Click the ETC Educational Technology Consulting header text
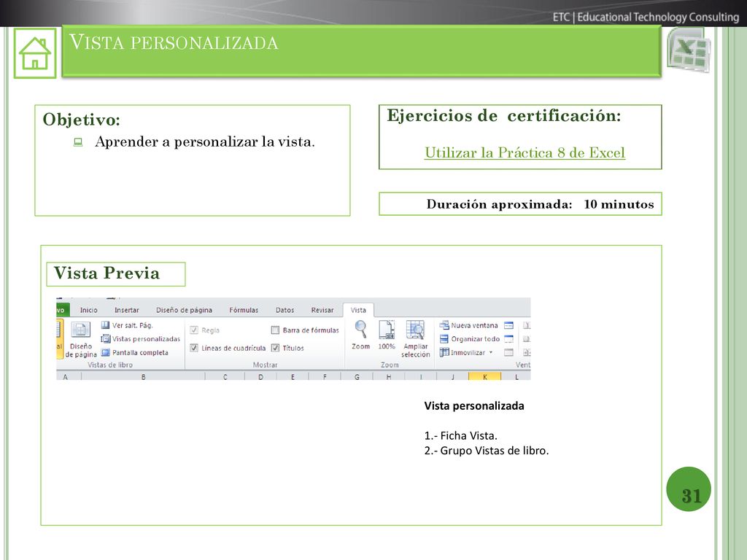The image size is (747, 560). (646, 17)
